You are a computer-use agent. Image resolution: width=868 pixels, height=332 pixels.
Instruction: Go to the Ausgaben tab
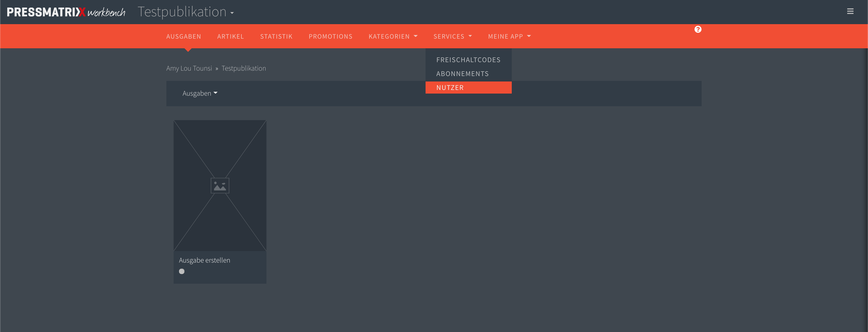(184, 37)
